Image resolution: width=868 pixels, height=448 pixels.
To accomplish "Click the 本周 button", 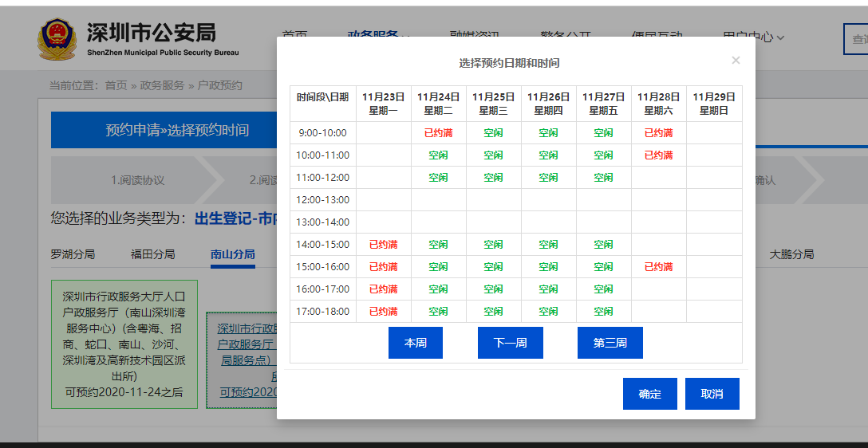I will [x=415, y=343].
